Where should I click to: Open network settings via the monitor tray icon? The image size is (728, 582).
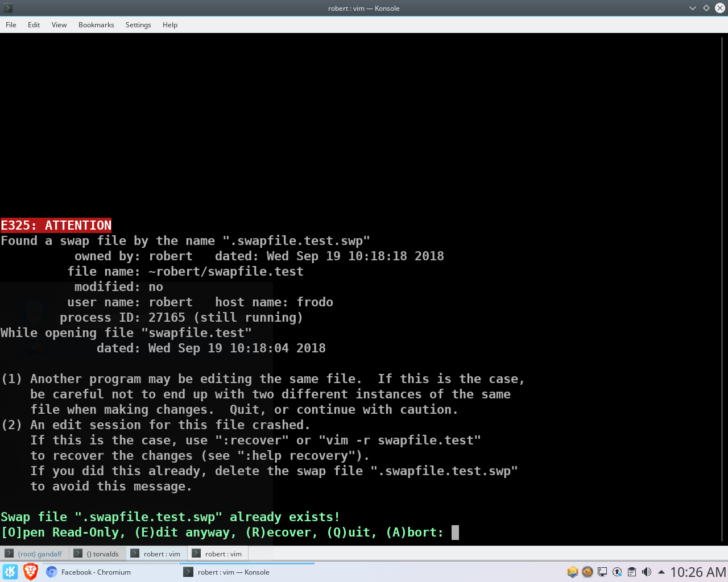602,572
